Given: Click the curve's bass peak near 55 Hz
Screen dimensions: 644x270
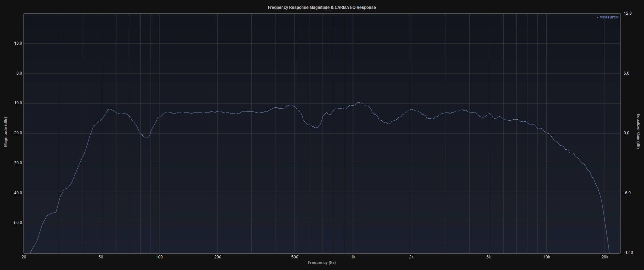Looking at the screenshot, I should pos(110,109).
